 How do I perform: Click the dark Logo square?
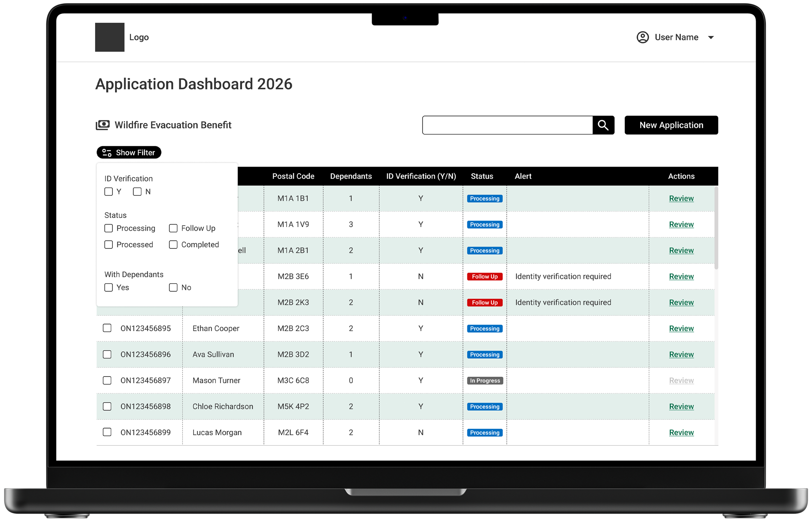(x=110, y=37)
